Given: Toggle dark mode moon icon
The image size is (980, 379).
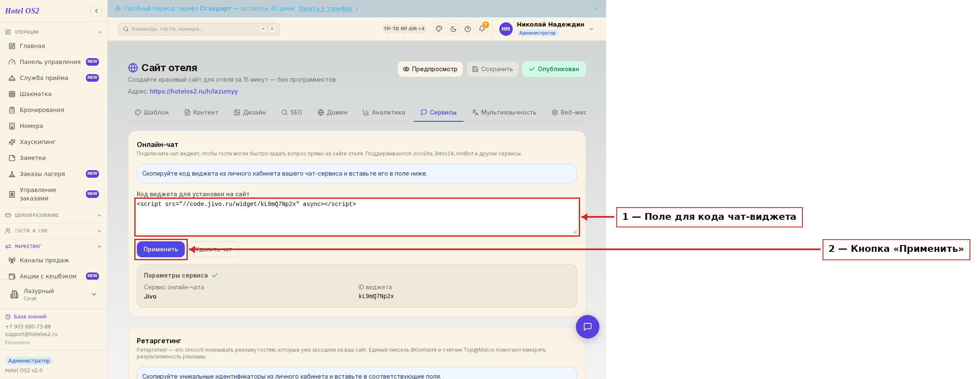Looking at the screenshot, I should [453, 29].
